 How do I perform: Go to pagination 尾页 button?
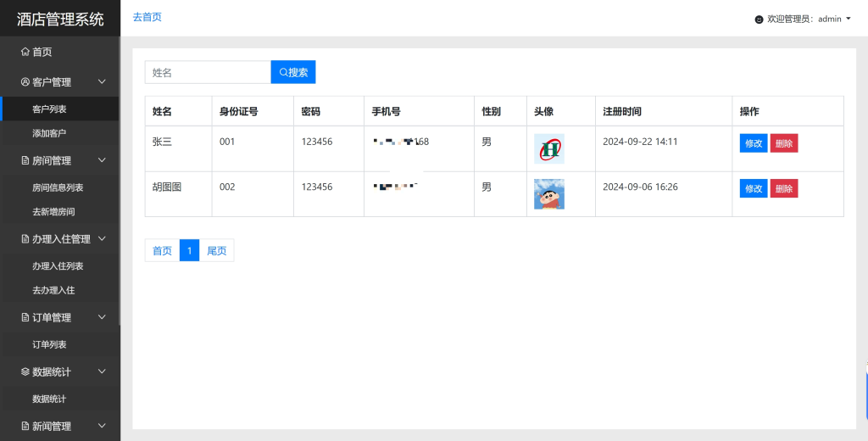pyautogui.click(x=216, y=250)
